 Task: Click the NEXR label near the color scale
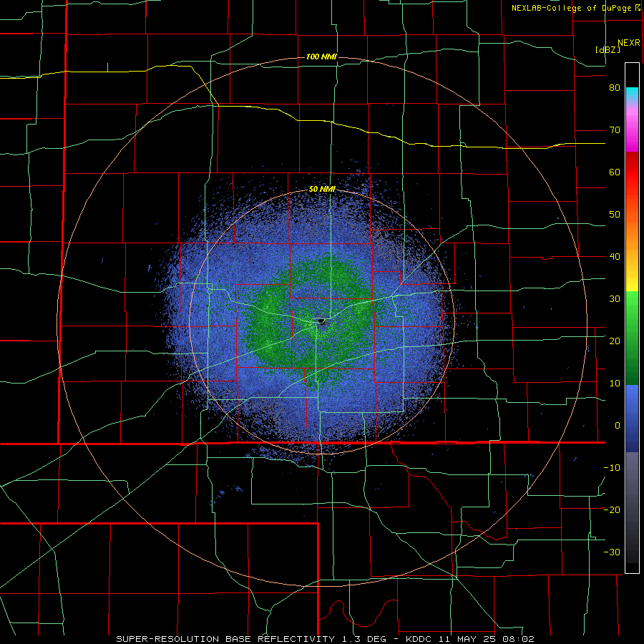pyautogui.click(x=629, y=43)
